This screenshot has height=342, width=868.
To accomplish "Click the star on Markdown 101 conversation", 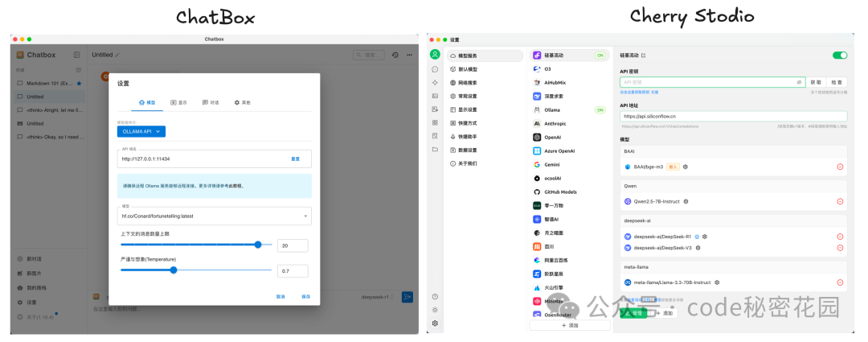I will click(x=79, y=83).
